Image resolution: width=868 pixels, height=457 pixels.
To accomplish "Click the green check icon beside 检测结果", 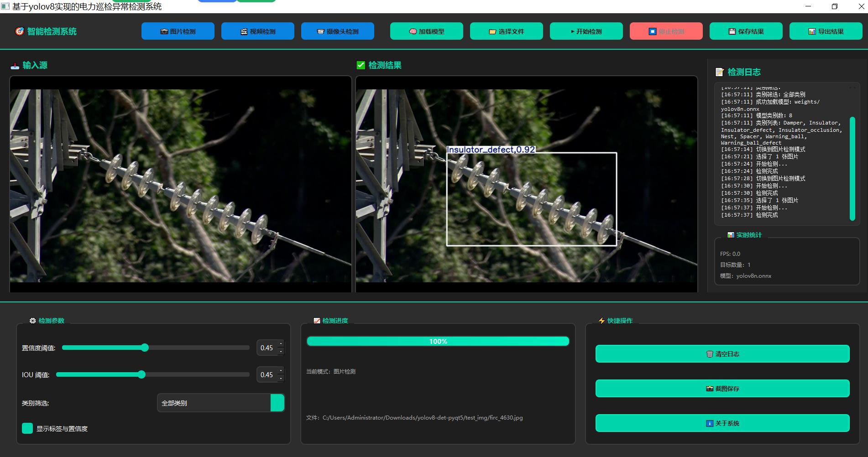I will (361, 65).
